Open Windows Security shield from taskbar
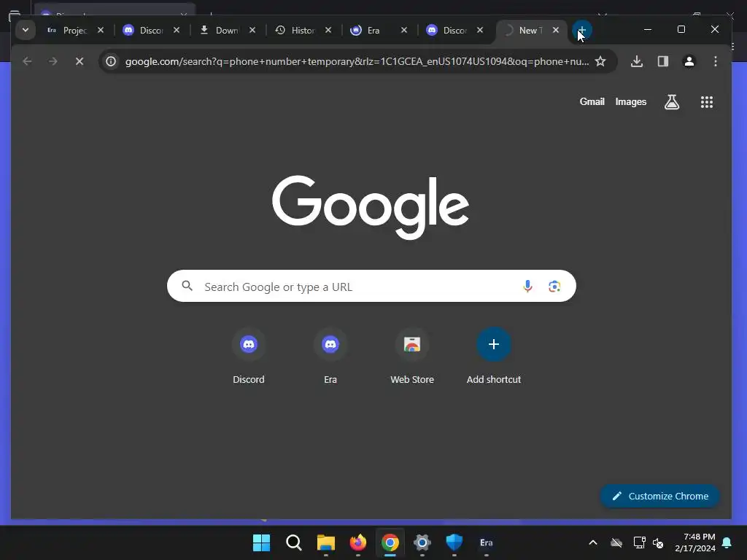The height and width of the screenshot is (560, 747). click(x=454, y=542)
